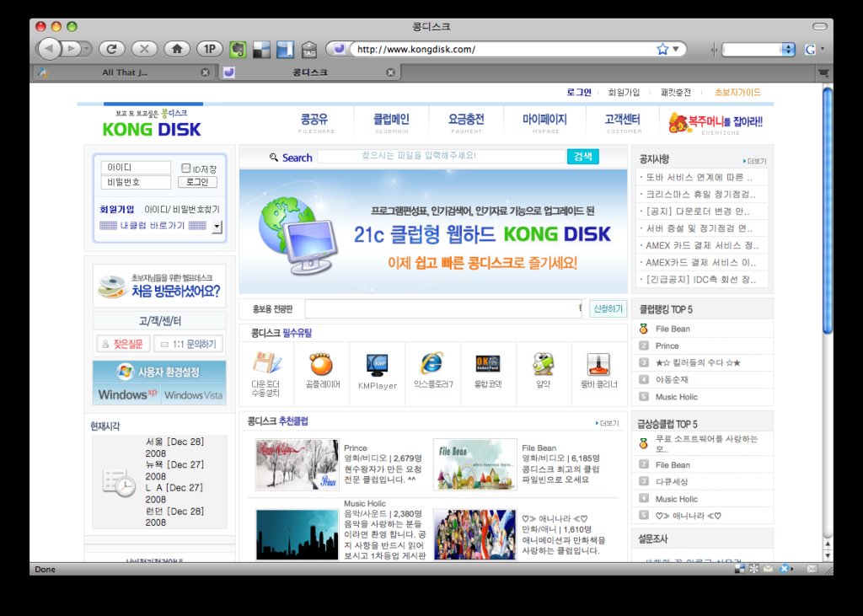
Task: Close the 콩디스크 tab
Action: click(x=391, y=72)
